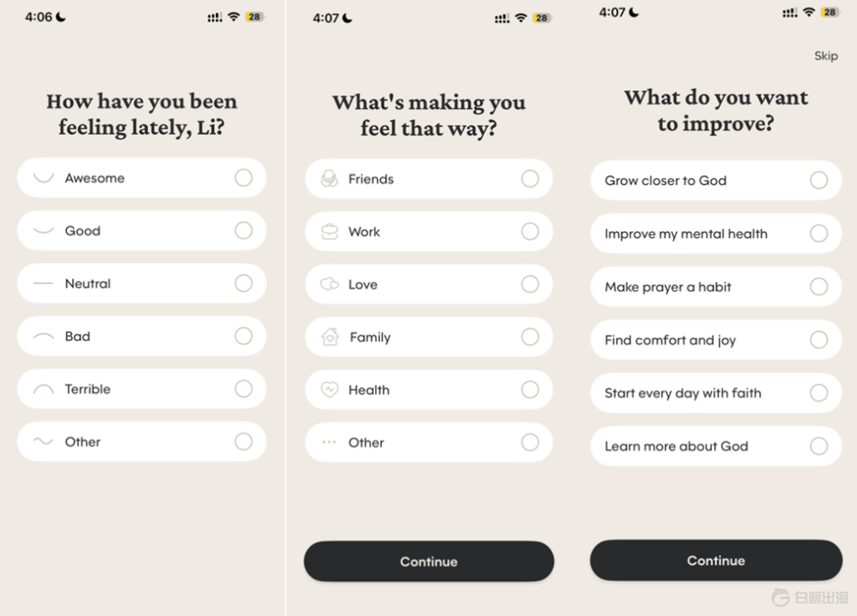Tap the house icon for Family

[x=330, y=337]
